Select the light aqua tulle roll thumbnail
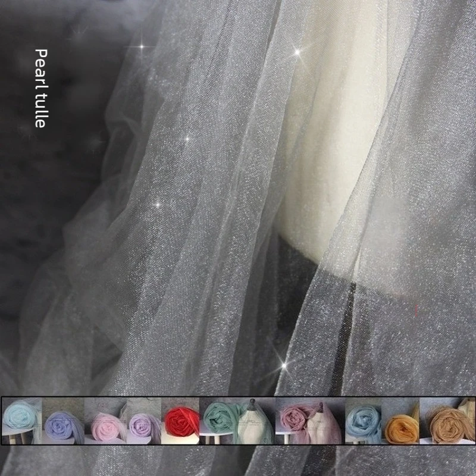 click(x=22, y=421)
